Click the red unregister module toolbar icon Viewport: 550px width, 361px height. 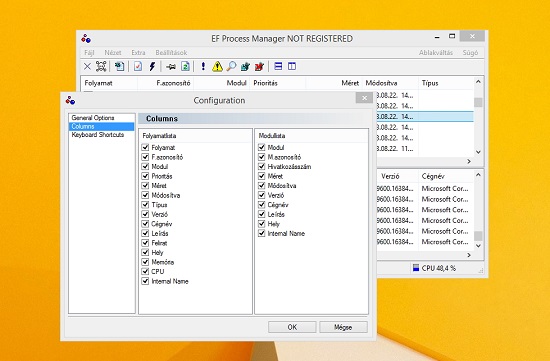[259, 66]
